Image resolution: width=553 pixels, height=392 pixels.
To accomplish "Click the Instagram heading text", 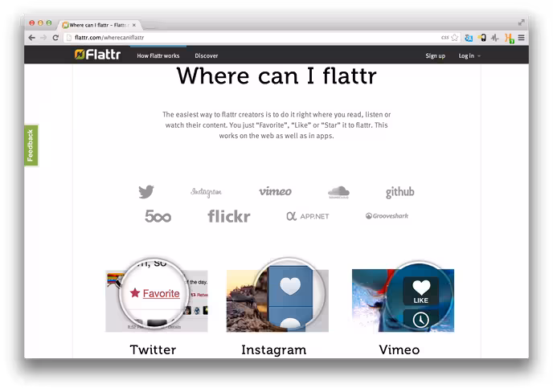I will (x=274, y=350).
